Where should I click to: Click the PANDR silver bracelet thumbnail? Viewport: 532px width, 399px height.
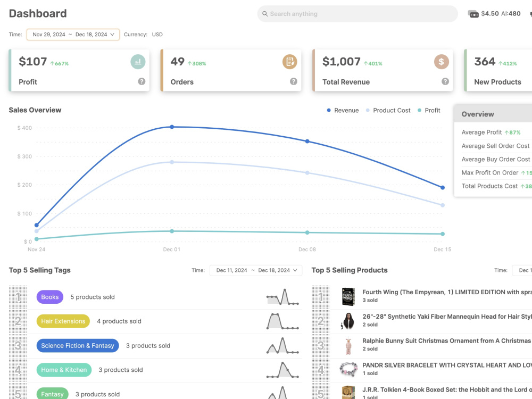[348, 370]
